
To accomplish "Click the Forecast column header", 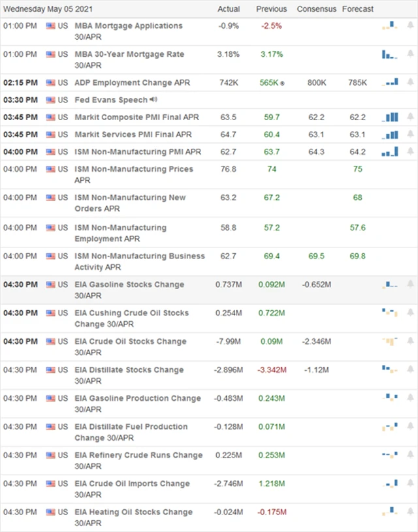I will click(358, 9).
